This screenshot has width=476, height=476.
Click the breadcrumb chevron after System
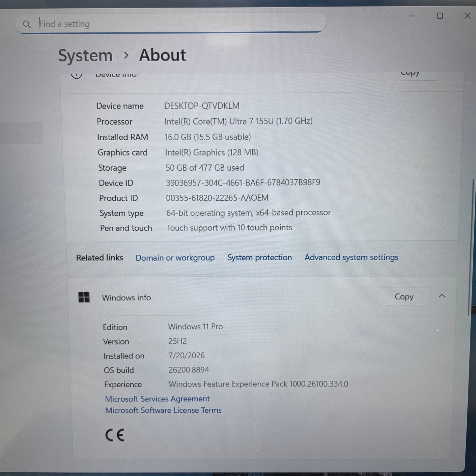(126, 55)
